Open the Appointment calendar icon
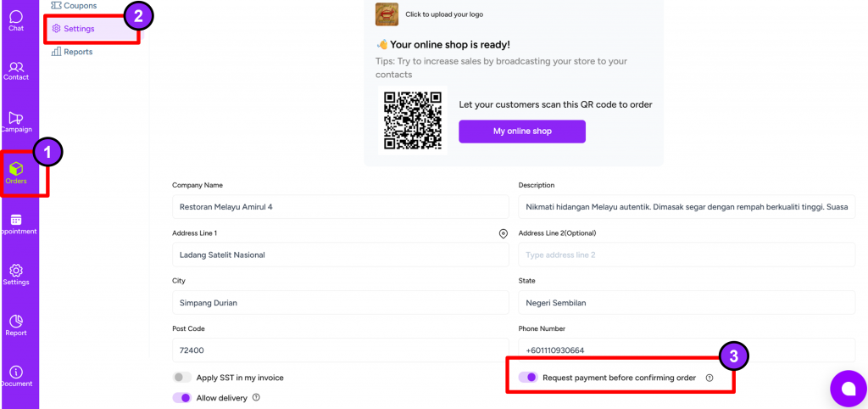 click(16, 222)
